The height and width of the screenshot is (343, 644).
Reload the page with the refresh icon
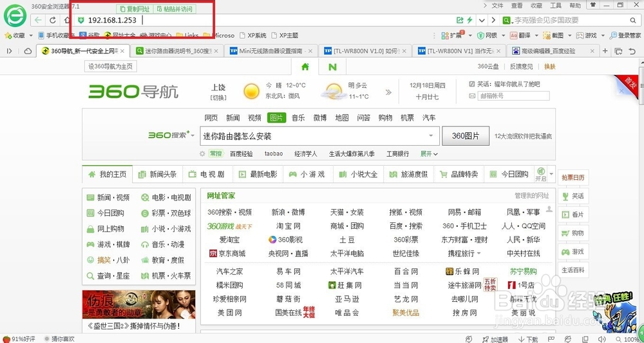point(53,20)
